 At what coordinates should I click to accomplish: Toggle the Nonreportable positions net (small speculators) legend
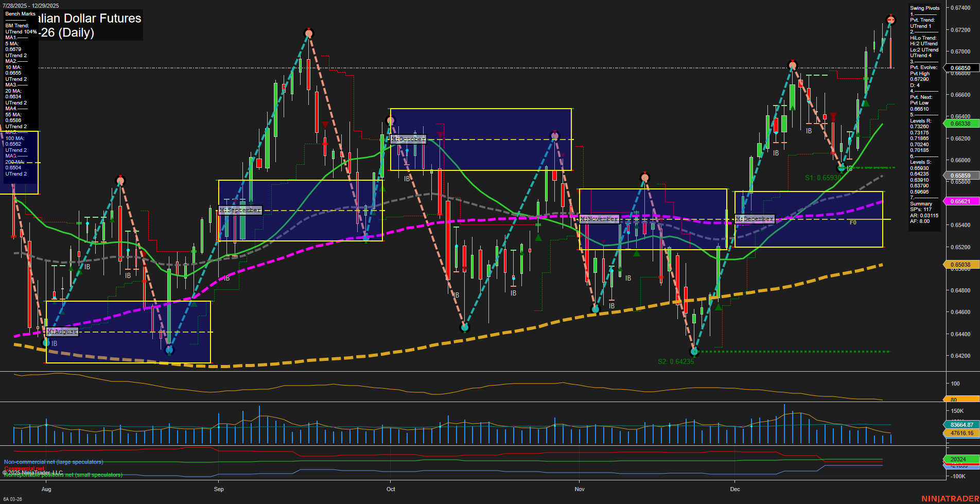coord(63,475)
